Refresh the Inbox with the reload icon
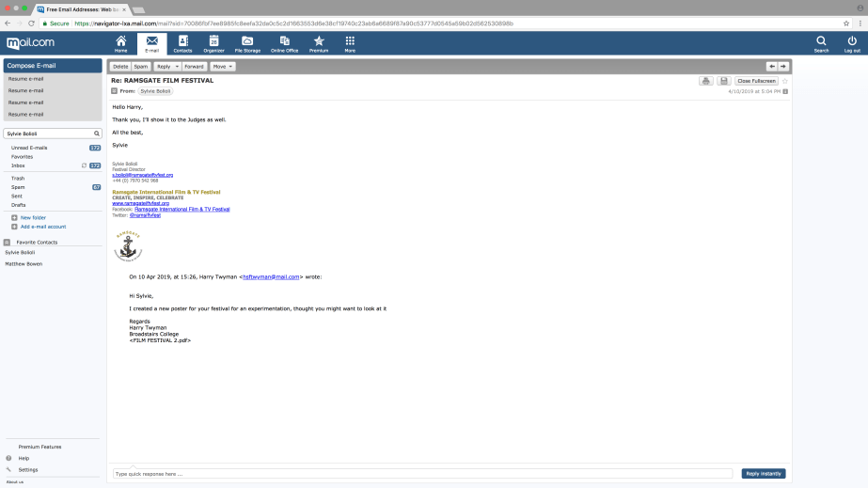 point(84,165)
